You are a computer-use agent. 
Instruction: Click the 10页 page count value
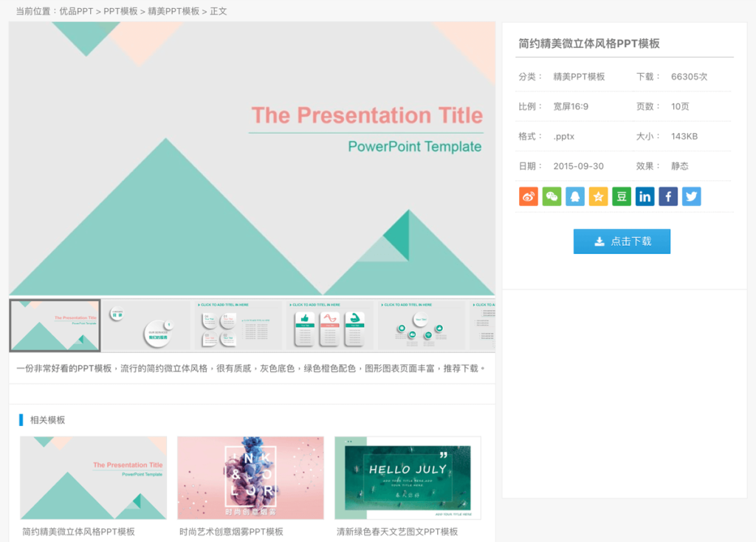pos(680,106)
